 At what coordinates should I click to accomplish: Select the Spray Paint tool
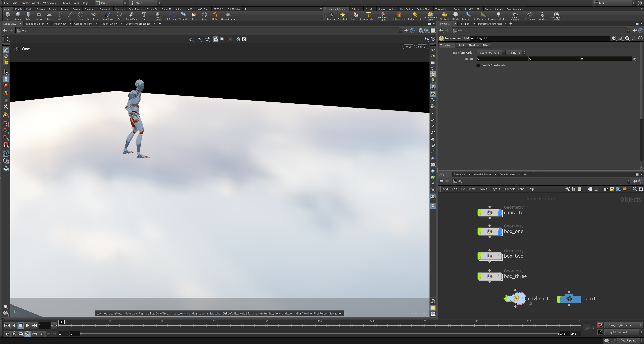[x=132, y=16]
